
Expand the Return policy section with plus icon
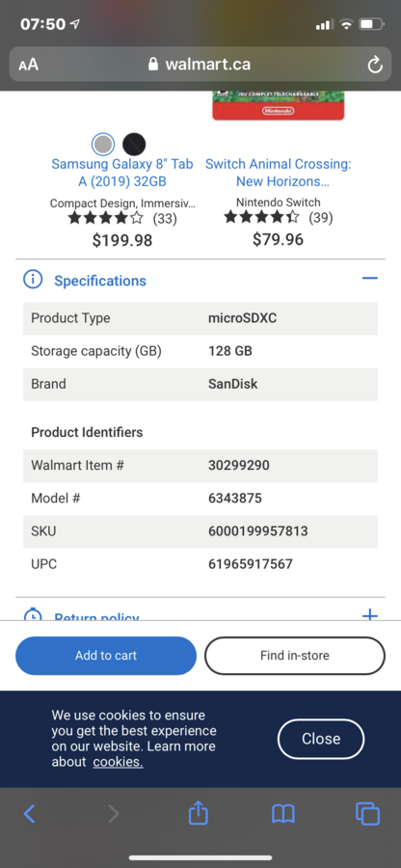[x=369, y=615]
